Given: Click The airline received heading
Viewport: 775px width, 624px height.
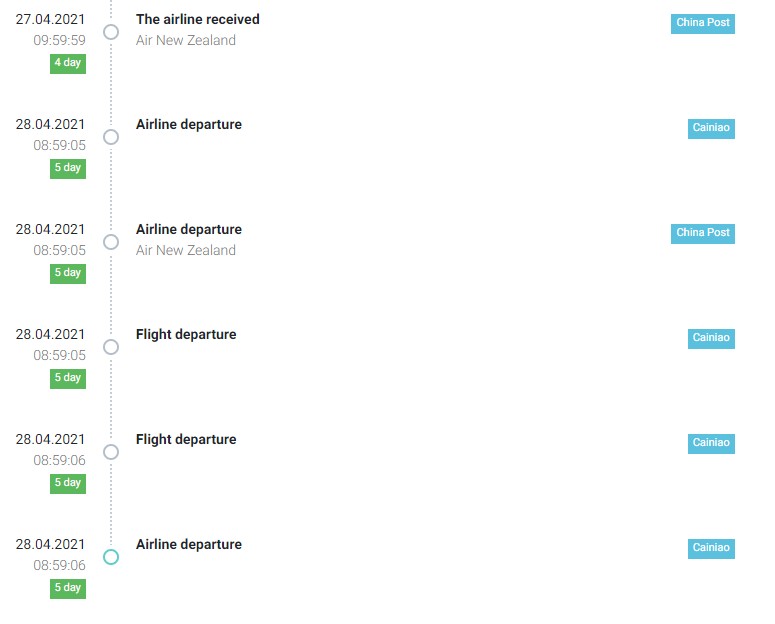Looking at the screenshot, I should (x=198, y=19).
